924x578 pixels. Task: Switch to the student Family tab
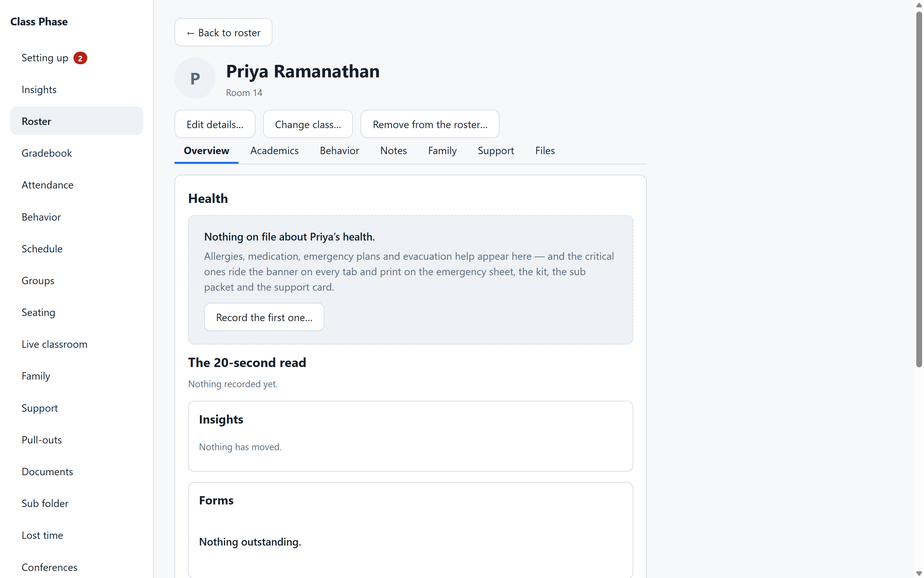[x=442, y=151]
